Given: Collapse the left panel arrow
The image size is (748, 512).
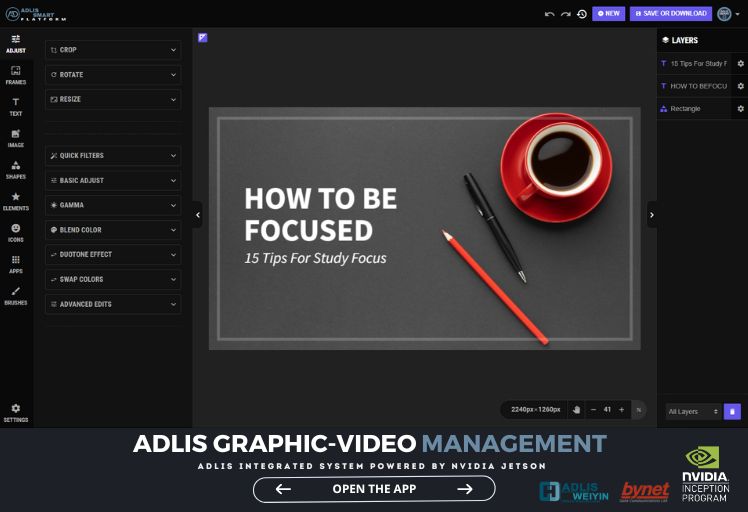Looking at the screenshot, I should 197,214.
